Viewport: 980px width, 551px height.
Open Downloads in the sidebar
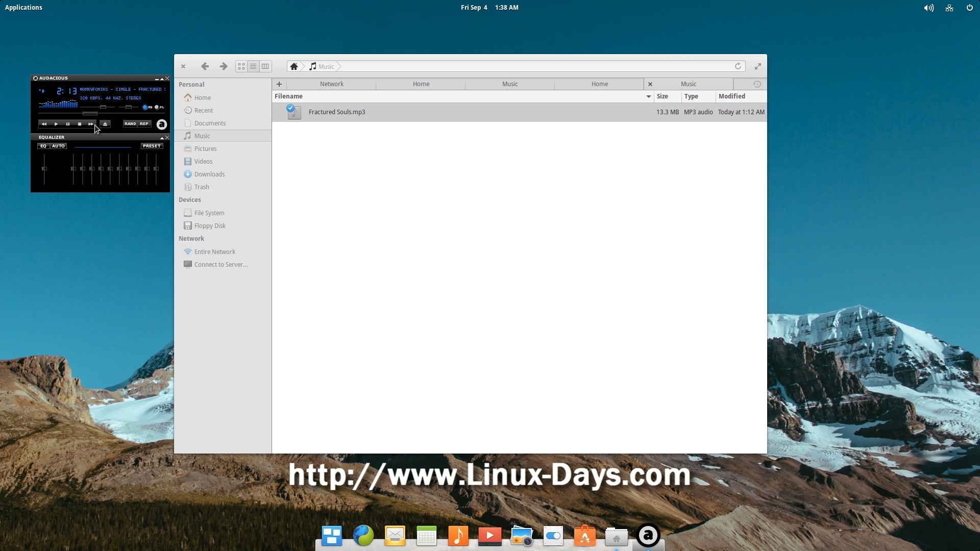[209, 174]
